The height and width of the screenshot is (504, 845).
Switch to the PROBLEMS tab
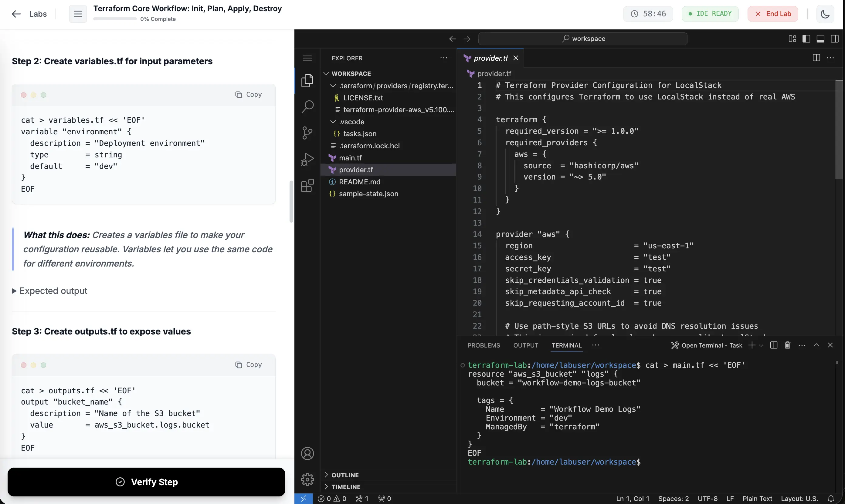[x=484, y=345]
